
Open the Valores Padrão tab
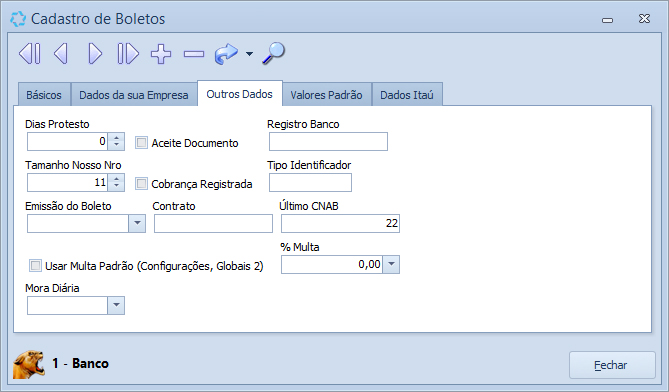click(x=326, y=95)
